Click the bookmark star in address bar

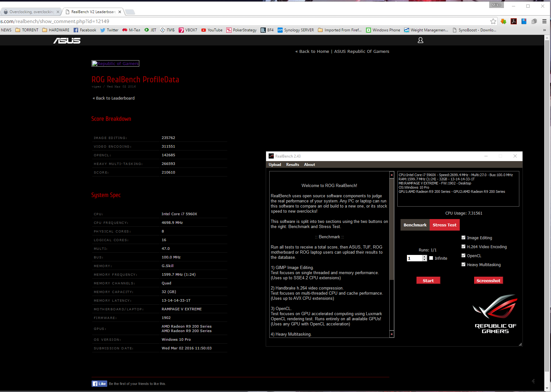493,21
